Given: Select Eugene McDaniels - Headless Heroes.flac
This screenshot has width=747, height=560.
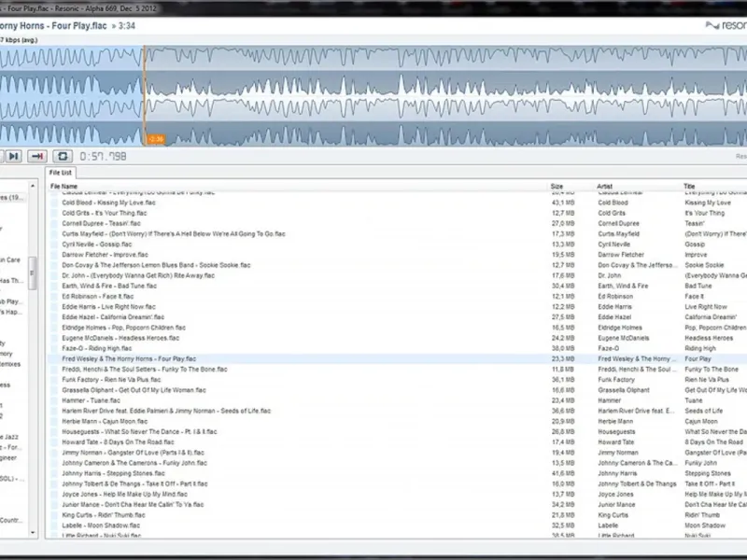Looking at the screenshot, I should (120, 338).
